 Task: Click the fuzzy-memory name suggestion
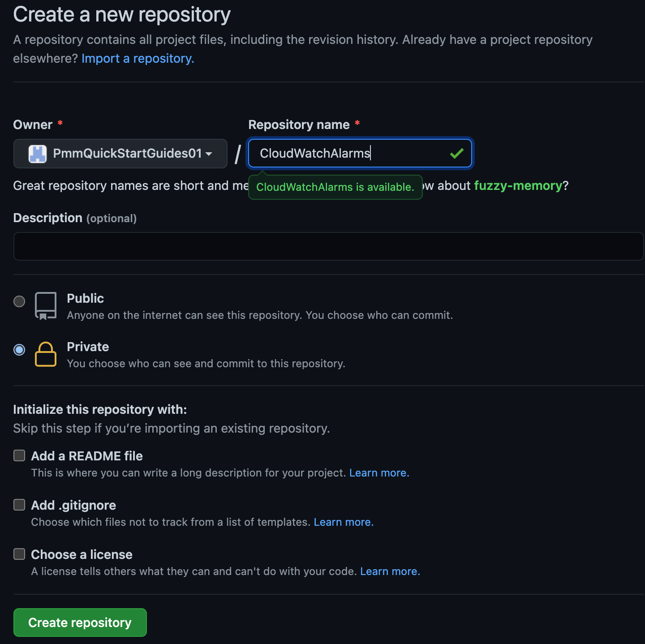(518, 186)
